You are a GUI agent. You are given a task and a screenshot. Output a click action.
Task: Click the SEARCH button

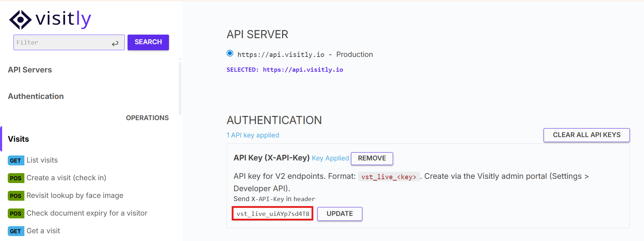148,42
